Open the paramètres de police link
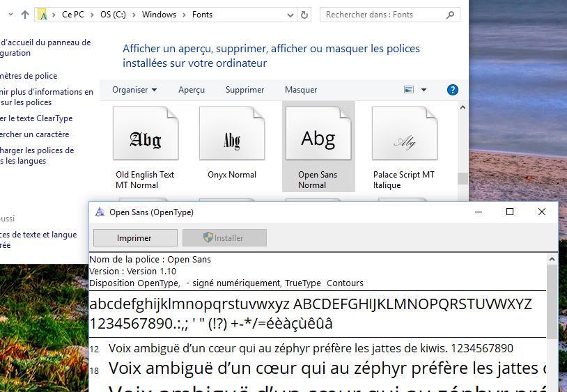This screenshot has width=567, height=392. coord(29,76)
